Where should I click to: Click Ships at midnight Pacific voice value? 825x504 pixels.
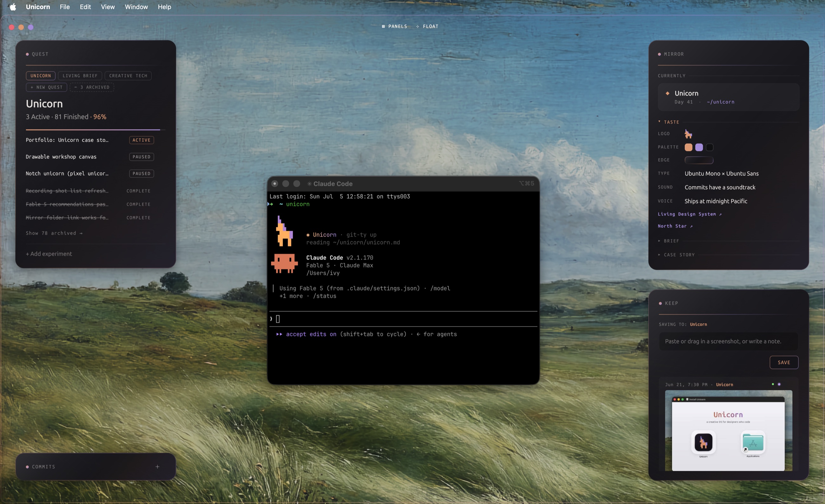[716, 201]
